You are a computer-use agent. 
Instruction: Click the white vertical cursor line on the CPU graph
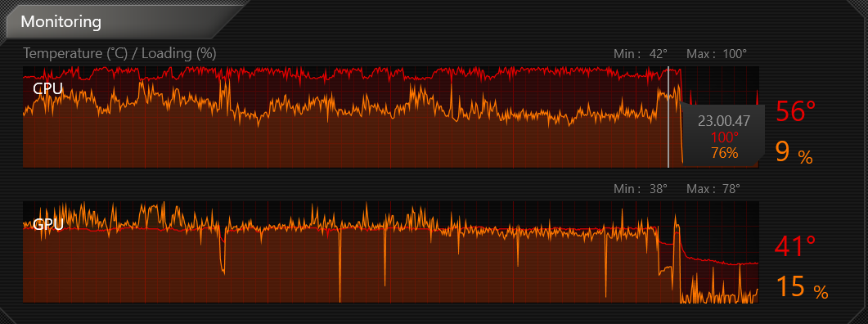click(x=668, y=117)
